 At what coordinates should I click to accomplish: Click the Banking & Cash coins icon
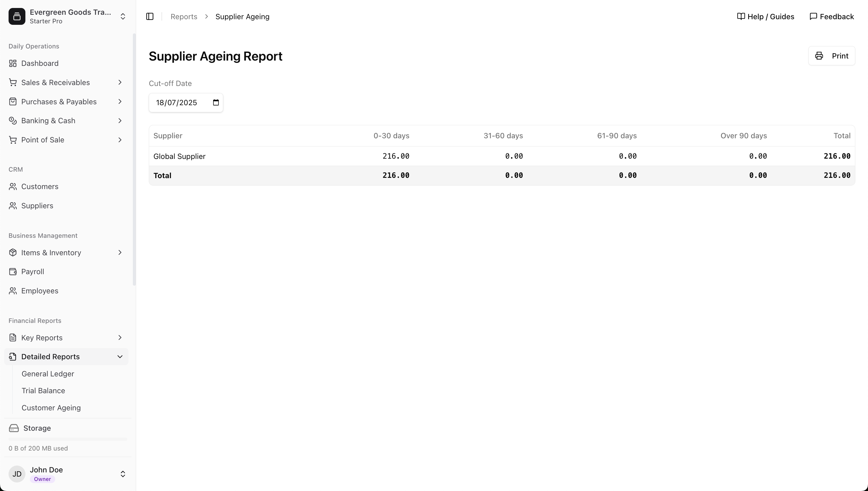pyautogui.click(x=13, y=121)
